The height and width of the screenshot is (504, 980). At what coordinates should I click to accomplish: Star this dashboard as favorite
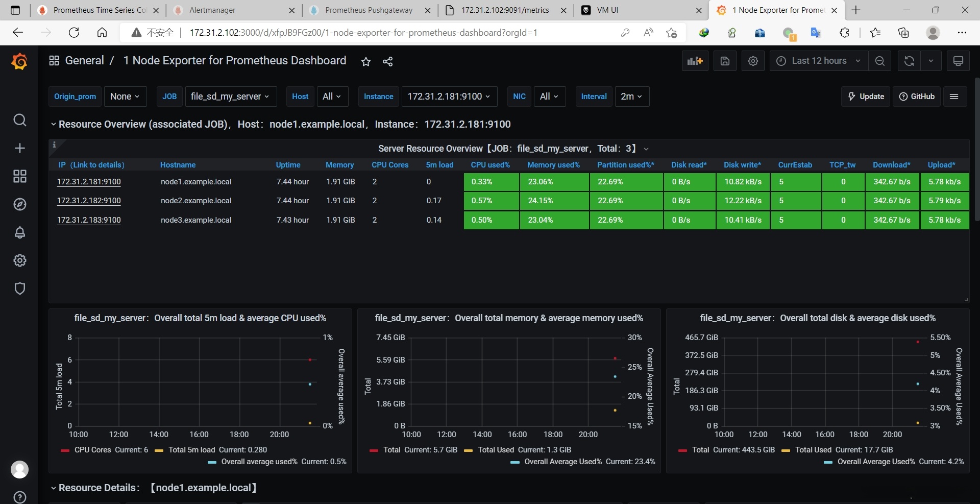coord(366,62)
